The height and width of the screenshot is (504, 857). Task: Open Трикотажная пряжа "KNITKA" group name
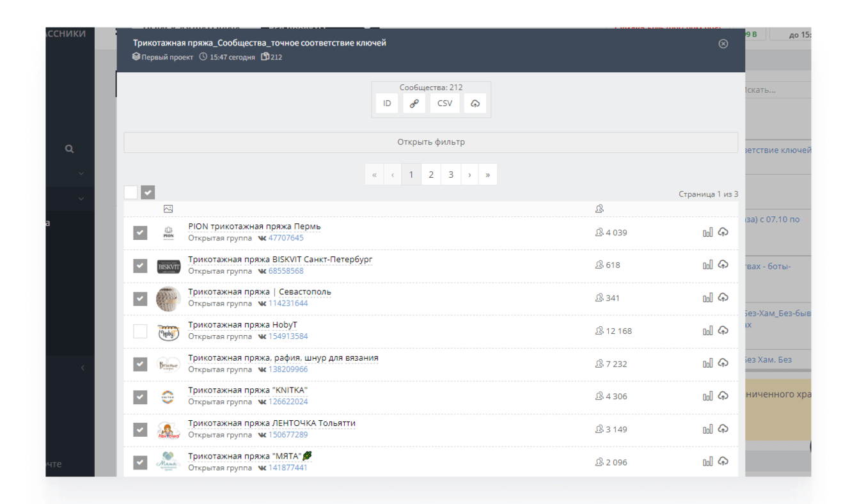(248, 390)
